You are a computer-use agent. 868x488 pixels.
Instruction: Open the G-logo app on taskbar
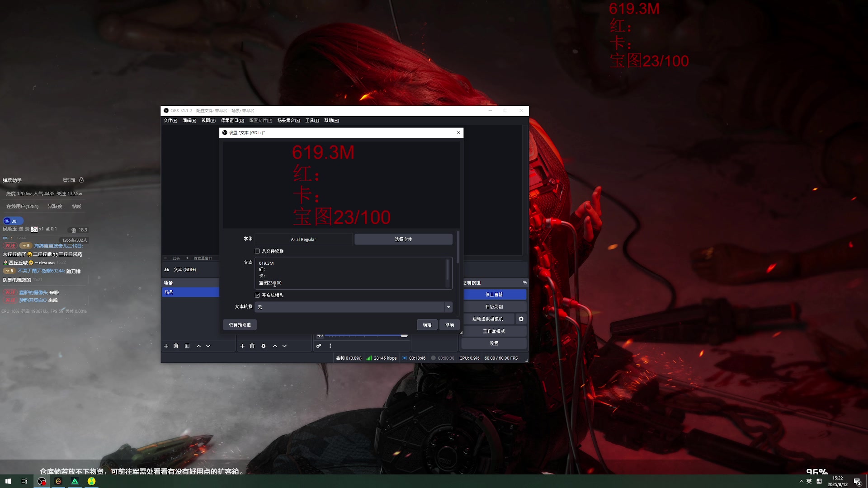click(58, 481)
